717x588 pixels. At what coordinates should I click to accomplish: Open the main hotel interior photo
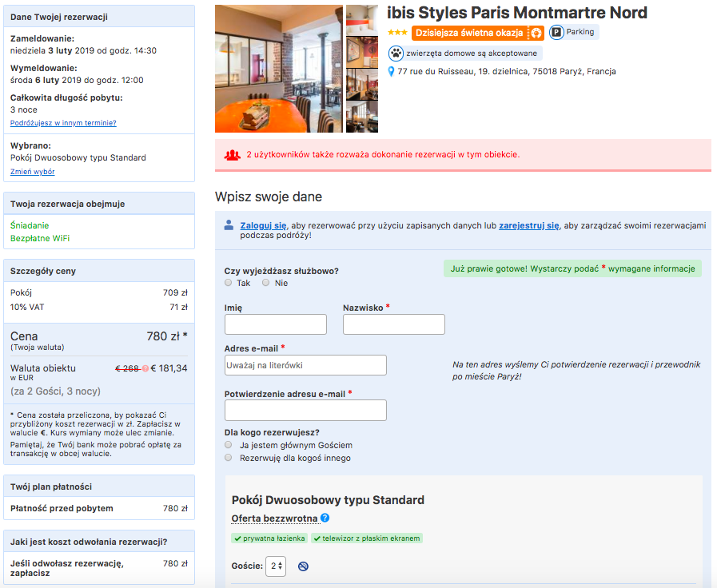278,69
